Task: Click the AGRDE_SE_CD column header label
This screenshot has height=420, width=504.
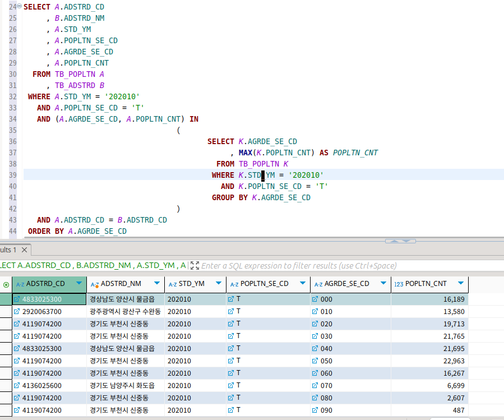Action: coord(346,284)
